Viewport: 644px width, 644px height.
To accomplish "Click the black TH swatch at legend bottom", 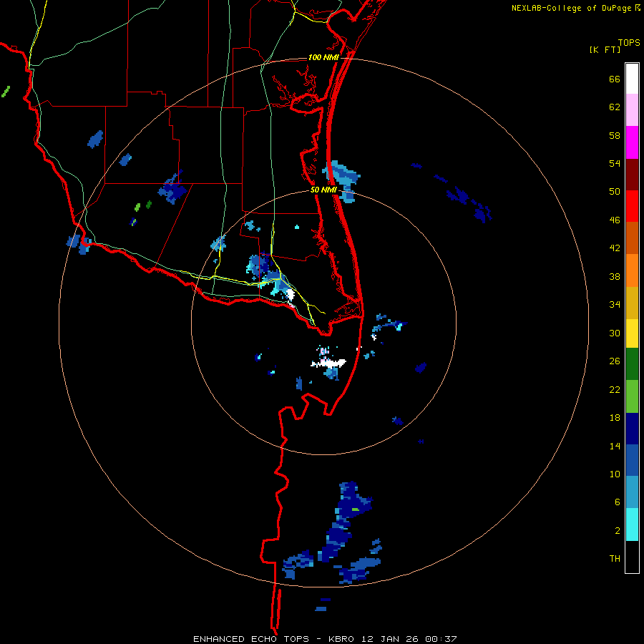I will (632, 557).
